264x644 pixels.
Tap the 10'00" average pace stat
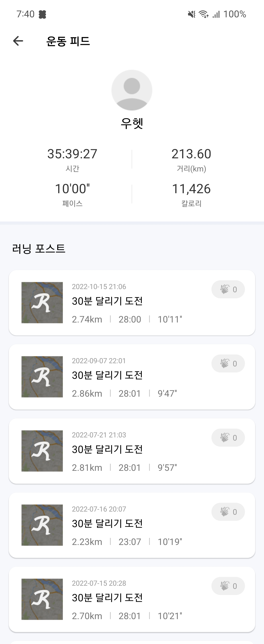[72, 189]
